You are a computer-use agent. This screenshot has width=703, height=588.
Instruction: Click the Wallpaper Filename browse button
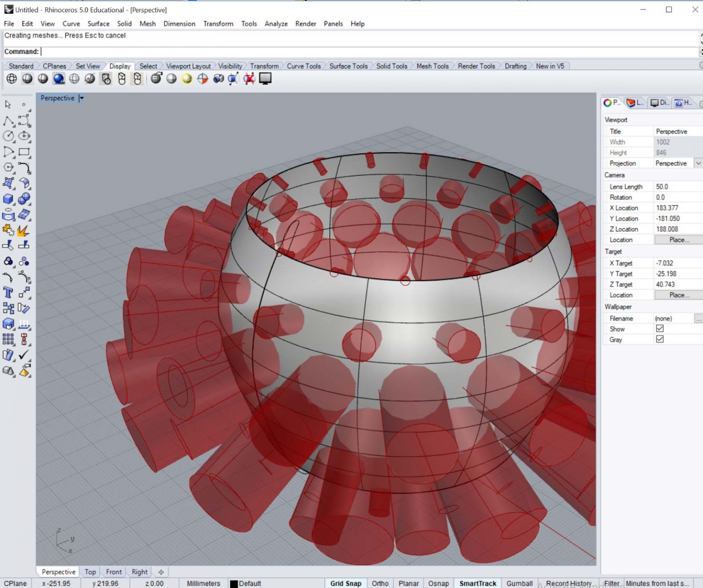tap(698, 318)
